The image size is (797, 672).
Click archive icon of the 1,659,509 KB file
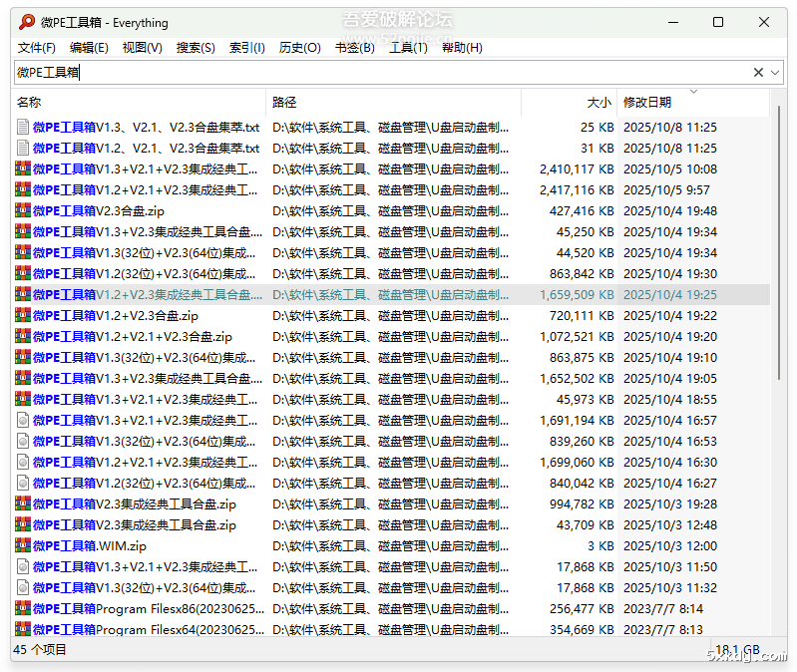tap(23, 294)
